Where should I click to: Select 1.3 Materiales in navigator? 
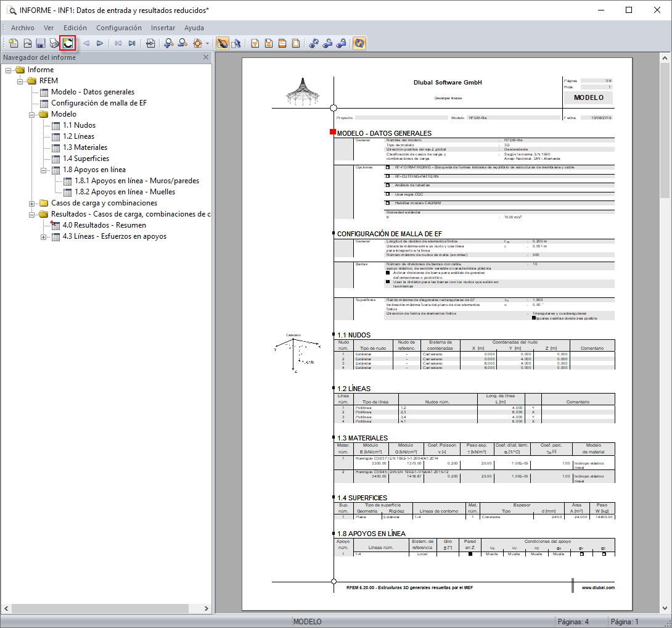click(x=85, y=147)
